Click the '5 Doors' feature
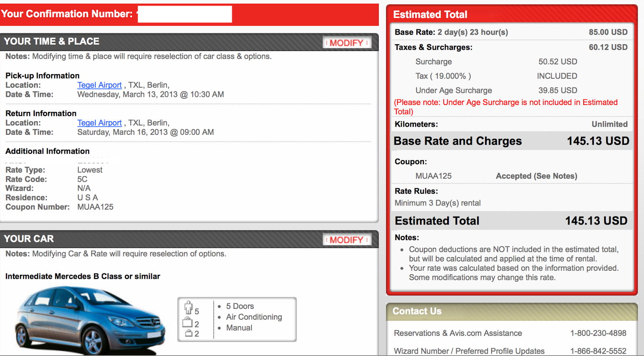The width and height of the screenshot is (644, 356). coord(240,306)
